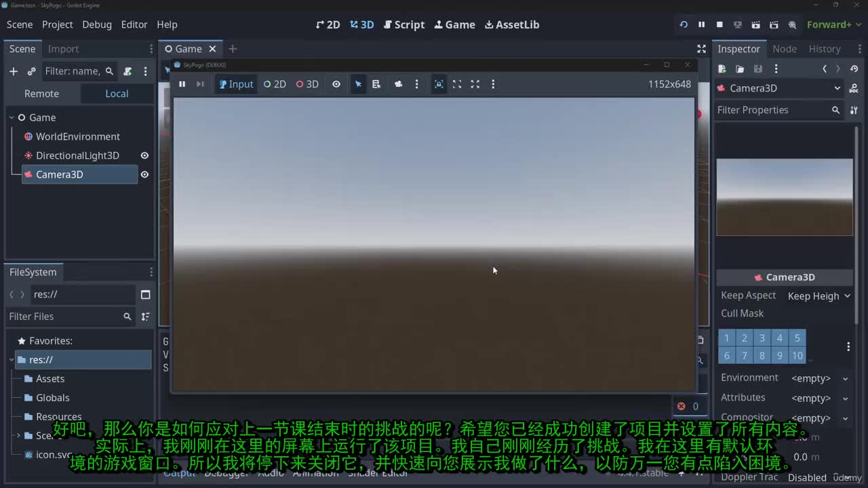
Task: Open the Camera3D object selector dropdown
Action: (x=780, y=88)
